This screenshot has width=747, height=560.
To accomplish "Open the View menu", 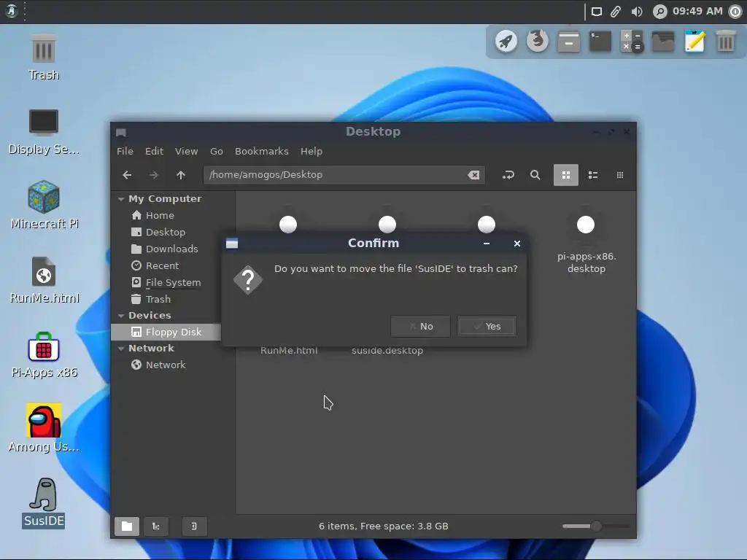I will click(186, 151).
